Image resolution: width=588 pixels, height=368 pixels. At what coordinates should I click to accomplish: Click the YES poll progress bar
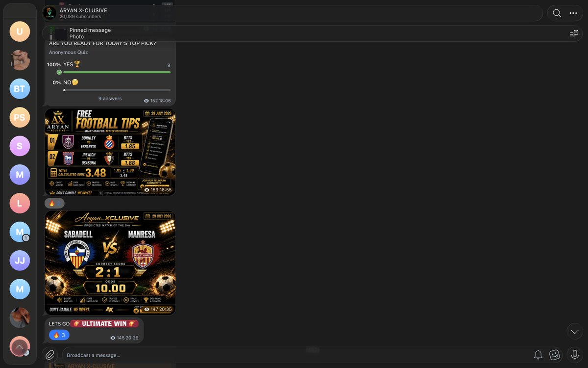click(117, 72)
